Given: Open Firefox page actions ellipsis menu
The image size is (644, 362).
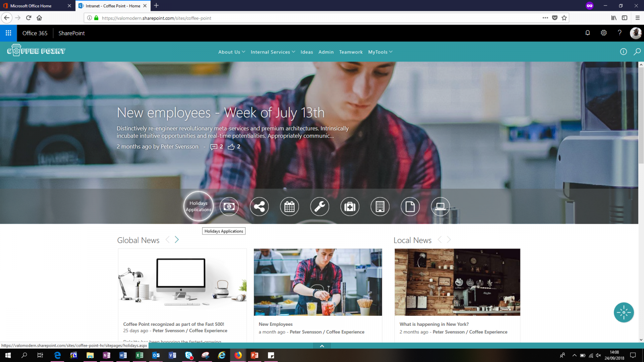Looking at the screenshot, I should (x=545, y=18).
